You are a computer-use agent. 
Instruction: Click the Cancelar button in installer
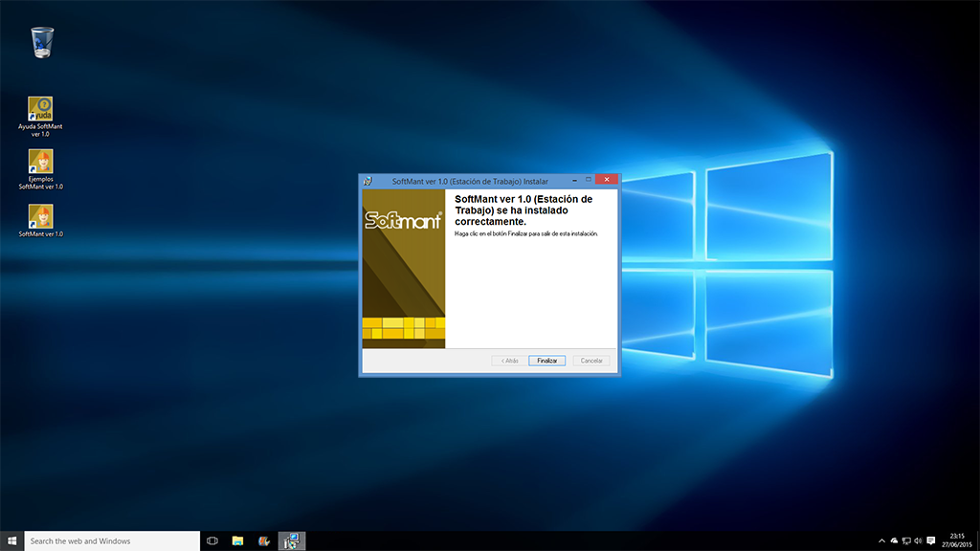(x=591, y=361)
